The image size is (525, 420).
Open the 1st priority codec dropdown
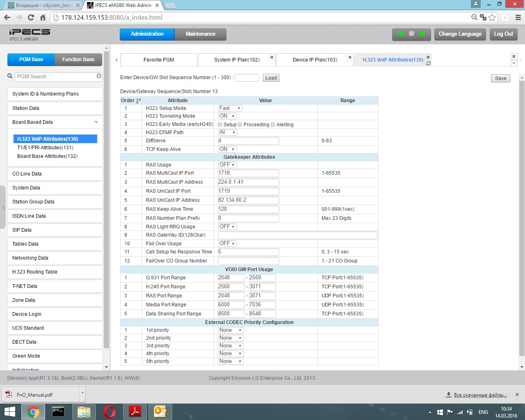(231, 330)
